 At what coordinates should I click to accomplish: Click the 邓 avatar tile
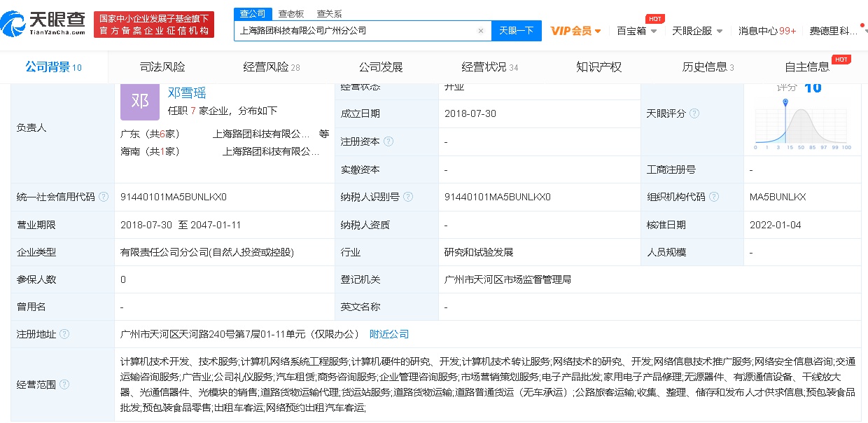[140, 102]
